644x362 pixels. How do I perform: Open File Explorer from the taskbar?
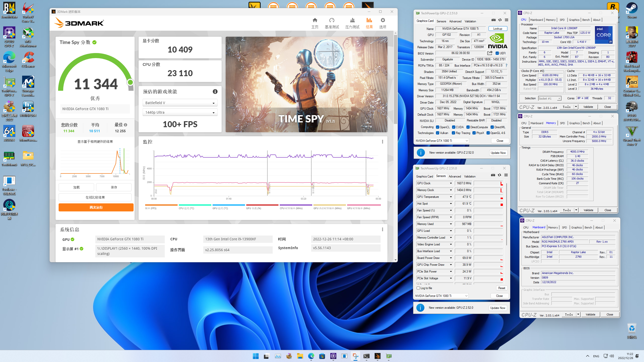tap(300, 356)
